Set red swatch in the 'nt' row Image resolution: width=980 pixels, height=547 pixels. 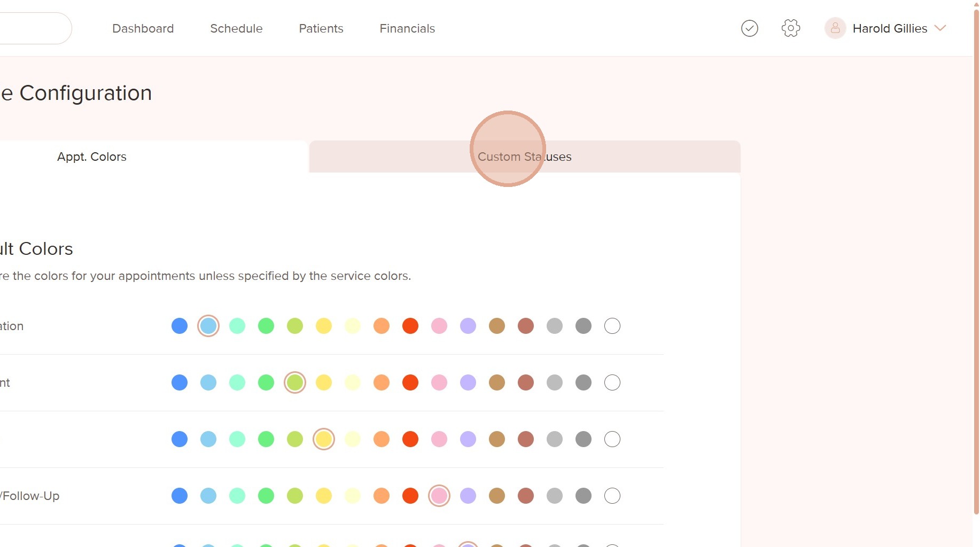point(410,382)
